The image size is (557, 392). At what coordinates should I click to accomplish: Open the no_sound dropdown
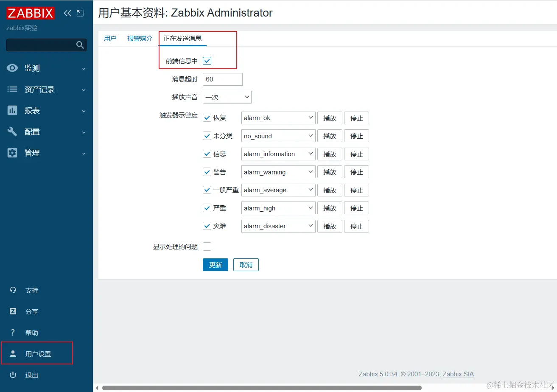(278, 136)
